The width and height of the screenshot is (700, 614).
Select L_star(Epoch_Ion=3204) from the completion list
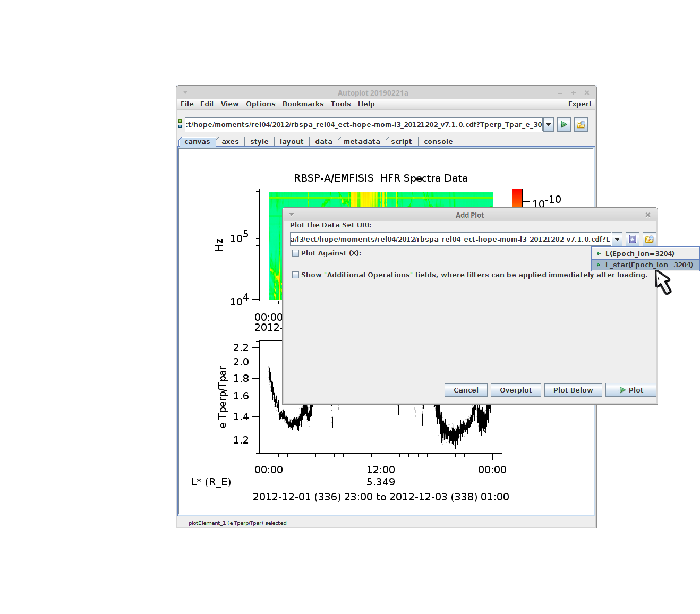coord(648,265)
